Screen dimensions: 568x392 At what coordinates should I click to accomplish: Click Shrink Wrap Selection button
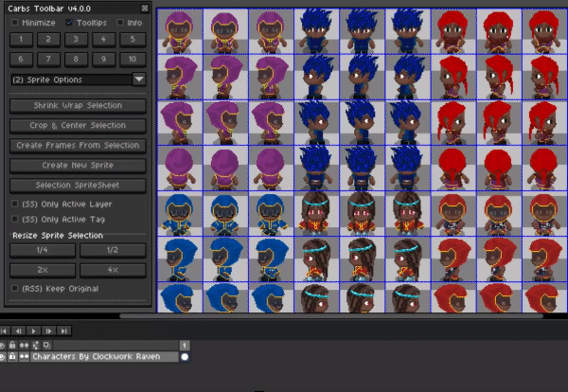coord(78,105)
